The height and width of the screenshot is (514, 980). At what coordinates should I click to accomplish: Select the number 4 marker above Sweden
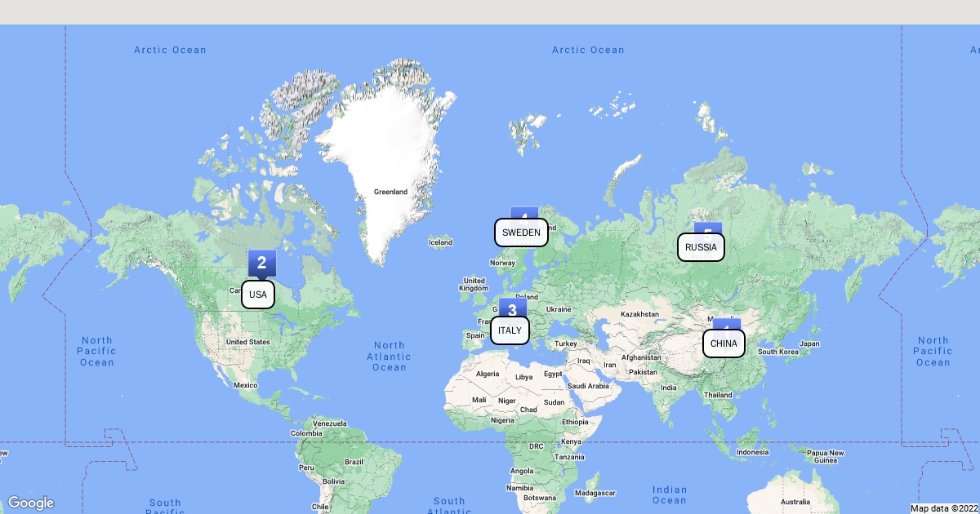[x=523, y=214]
